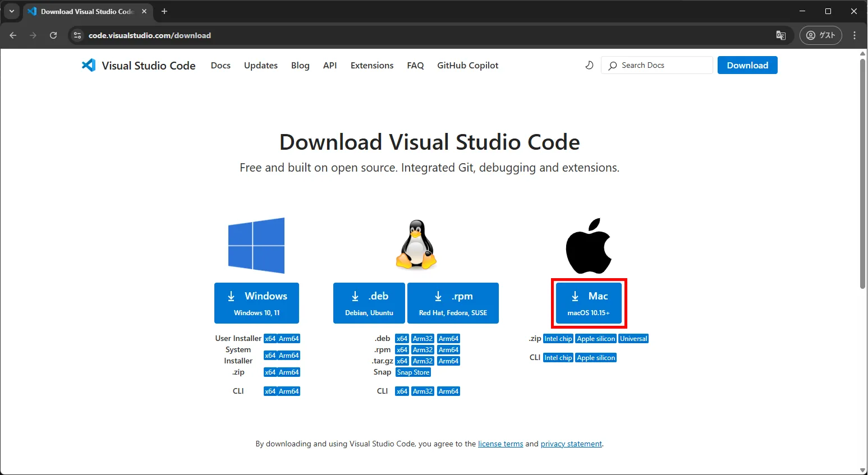868x475 pixels.
Task: Select Linux .deb Arm32 link
Action: (x=422, y=339)
